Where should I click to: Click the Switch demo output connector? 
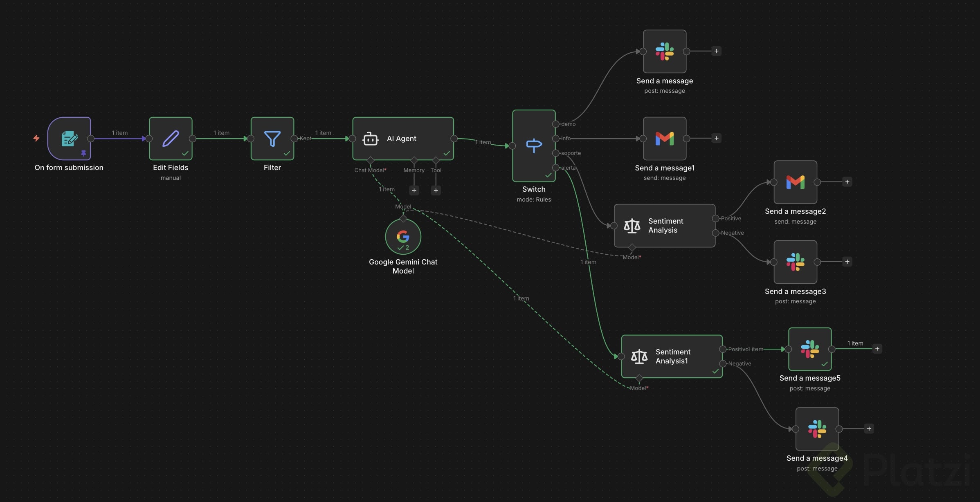tap(556, 124)
